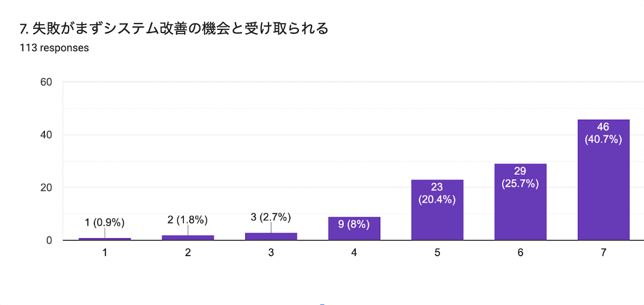Click the bar showing 29 (25.7%)
The image size is (644, 305).
coord(520,202)
